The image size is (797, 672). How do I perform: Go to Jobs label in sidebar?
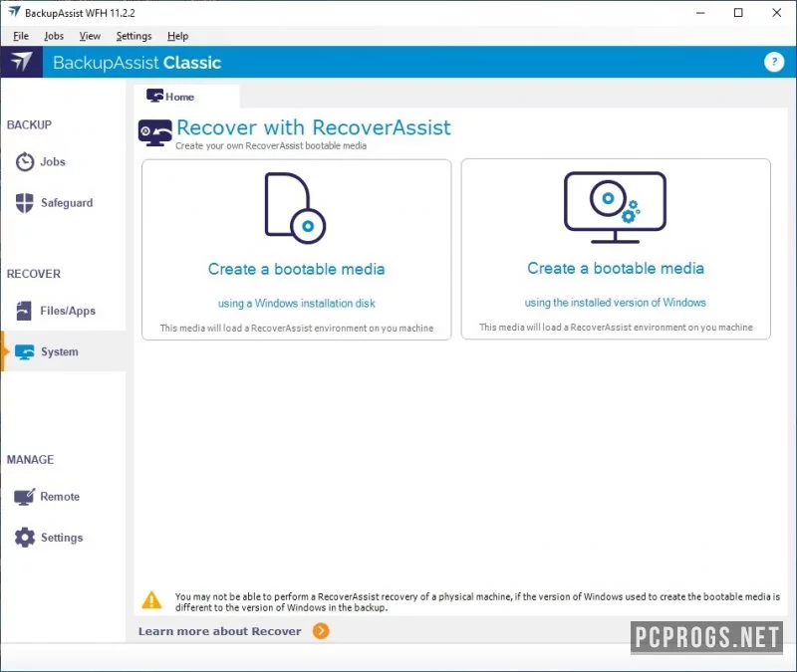point(53,162)
